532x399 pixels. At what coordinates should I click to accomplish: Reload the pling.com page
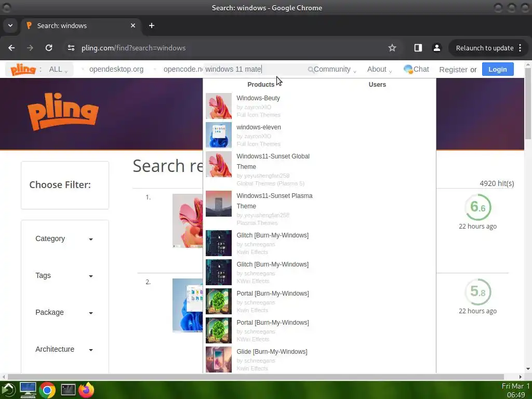[49, 48]
